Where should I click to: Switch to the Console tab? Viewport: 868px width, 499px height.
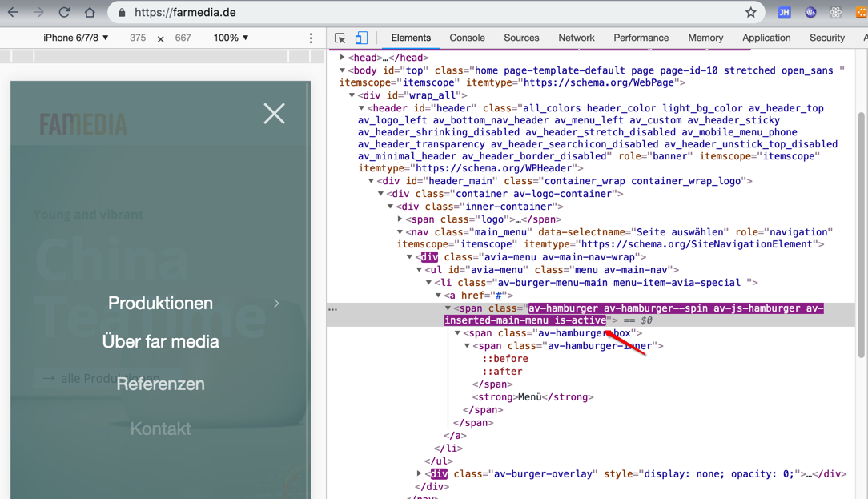point(467,38)
